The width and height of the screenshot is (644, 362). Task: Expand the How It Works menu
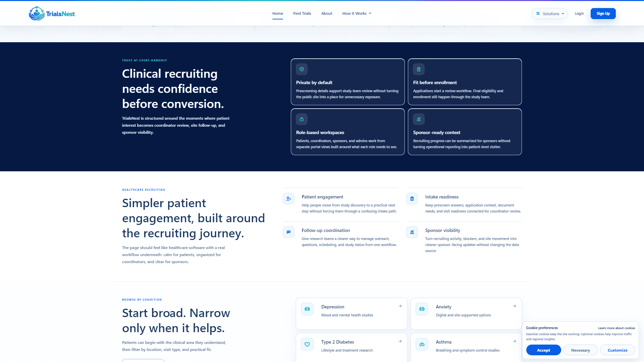[x=357, y=13]
